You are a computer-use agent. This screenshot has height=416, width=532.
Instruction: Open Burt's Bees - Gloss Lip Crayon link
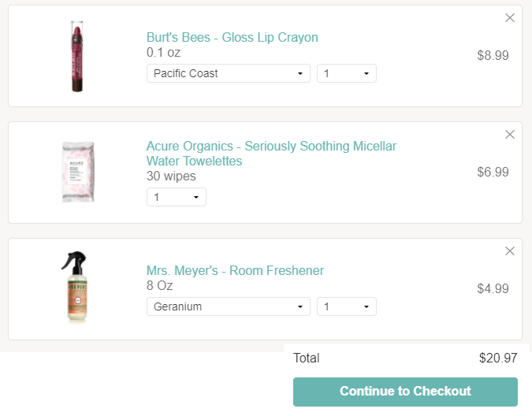click(232, 37)
